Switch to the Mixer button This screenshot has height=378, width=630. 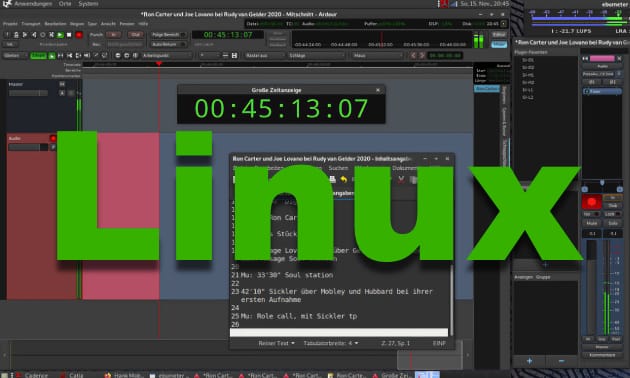pyautogui.click(x=499, y=44)
